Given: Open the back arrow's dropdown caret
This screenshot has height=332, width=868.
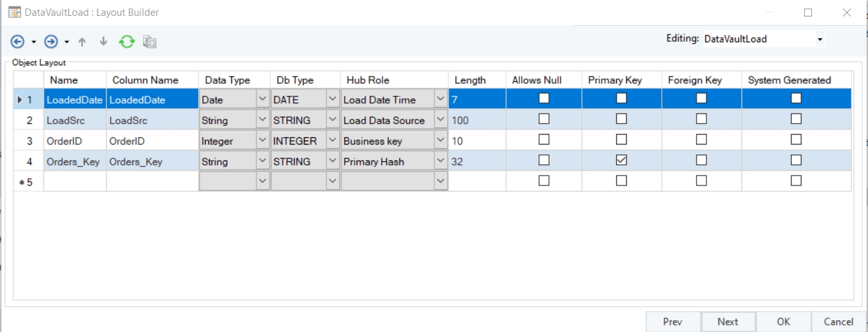Looking at the screenshot, I should tap(34, 43).
